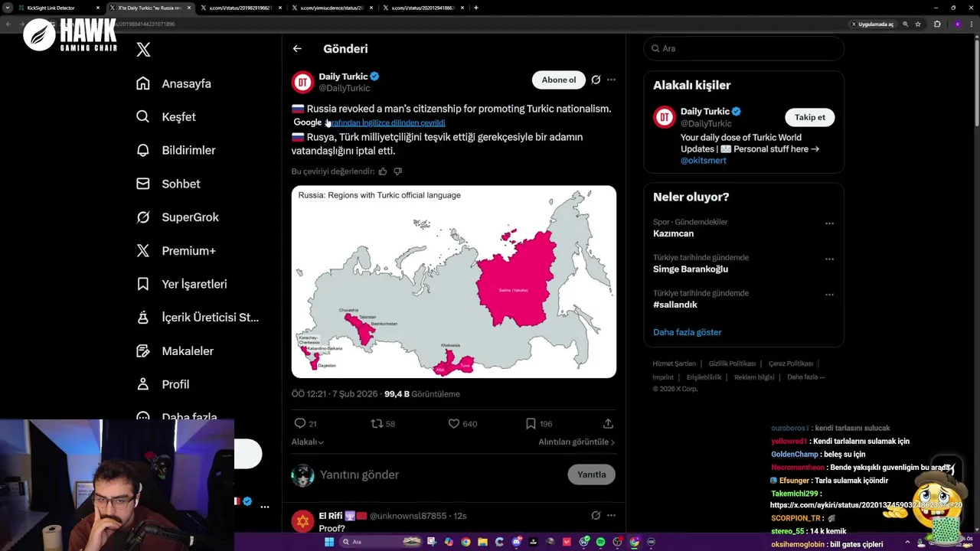Open more options for Kazımcan trend
The height and width of the screenshot is (551, 980).
pyautogui.click(x=829, y=223)
